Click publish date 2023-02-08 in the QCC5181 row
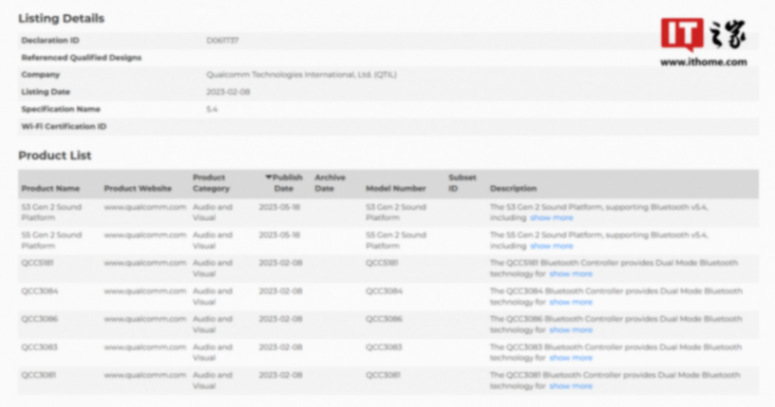 [x=281, y=263]
